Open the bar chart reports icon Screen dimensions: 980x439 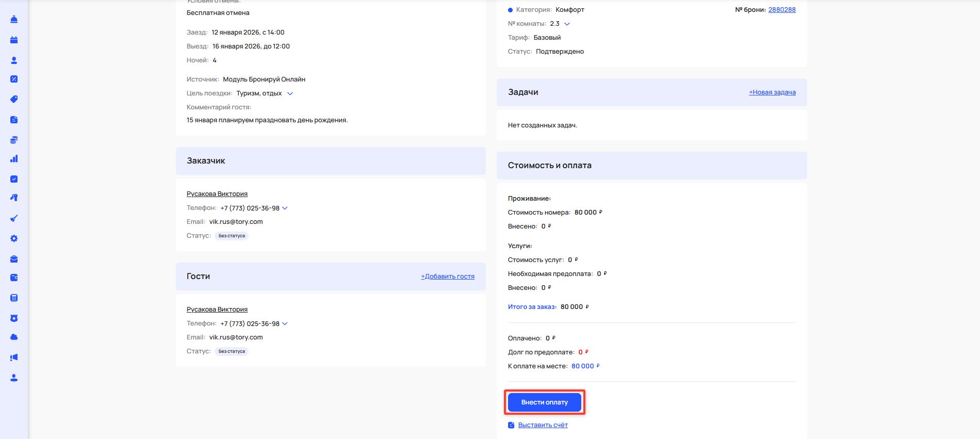(14, 159)
